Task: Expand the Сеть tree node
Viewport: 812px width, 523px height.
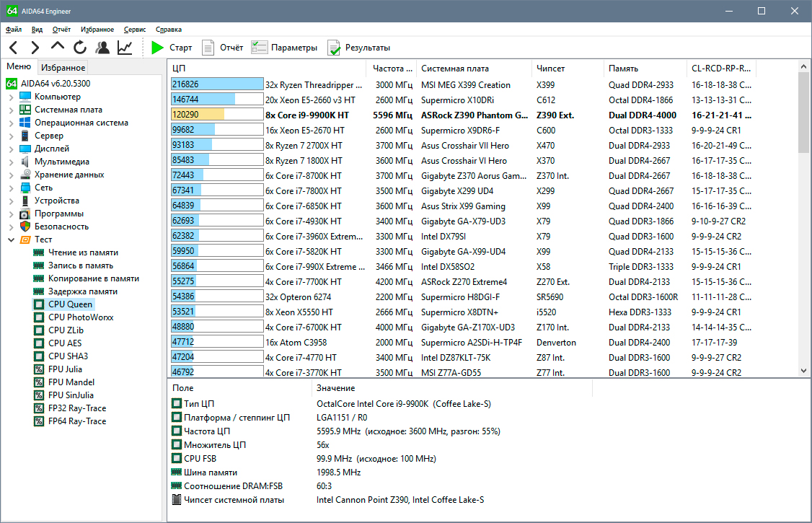Action: point(12,188)
